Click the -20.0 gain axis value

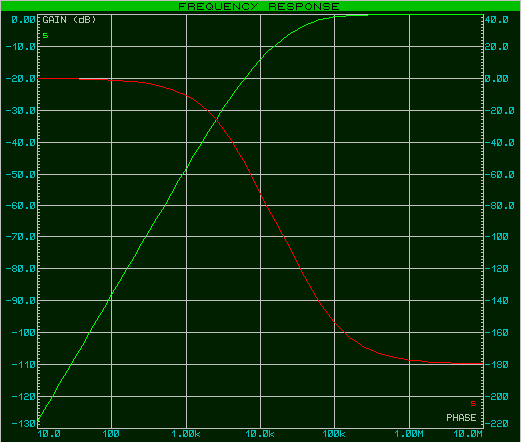(21, 79)
